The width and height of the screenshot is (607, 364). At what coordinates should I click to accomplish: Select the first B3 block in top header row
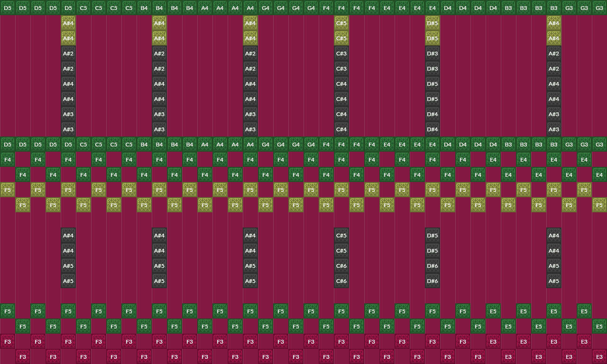pyautogui.click(x=508, y=8)
